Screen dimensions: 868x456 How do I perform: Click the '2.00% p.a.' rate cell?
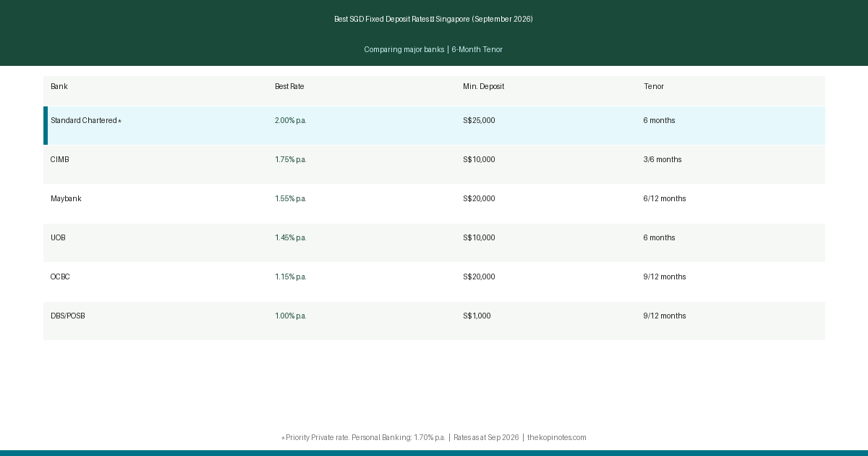pyautogui.click(x=291, y=121)
